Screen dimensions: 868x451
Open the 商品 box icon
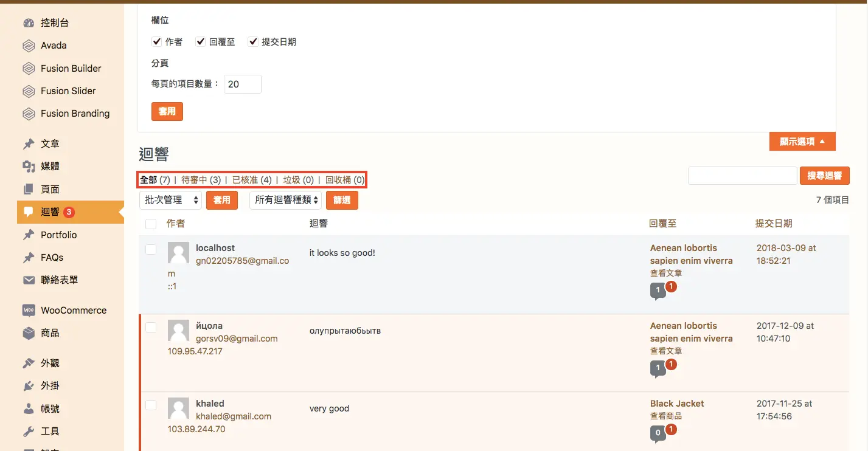pyautogui.click(x=29, y=333)
